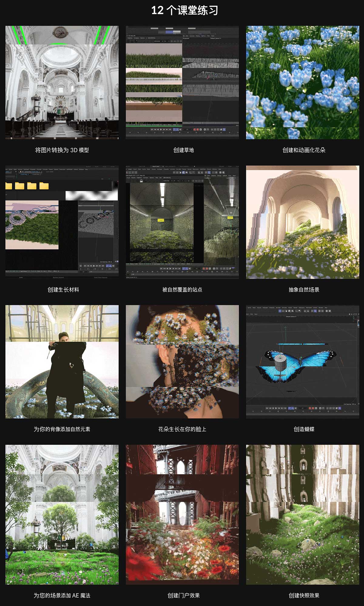The width and height of the screenshot is (364, 606).
Task: Click the grass creation exercise image
Action: (x=182, y=82)
